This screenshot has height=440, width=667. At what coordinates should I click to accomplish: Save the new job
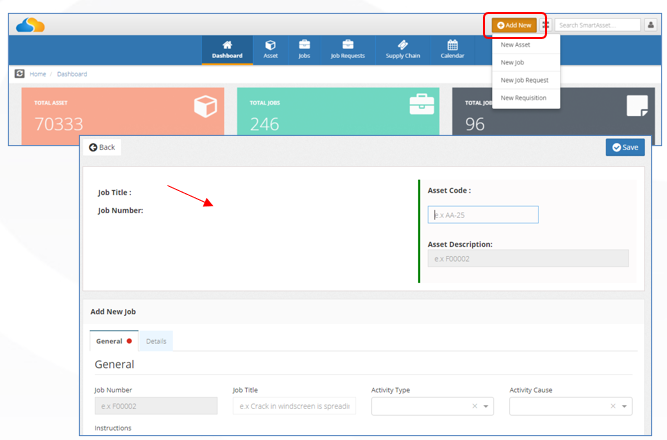pyautogui.click(x=625, y=147)
